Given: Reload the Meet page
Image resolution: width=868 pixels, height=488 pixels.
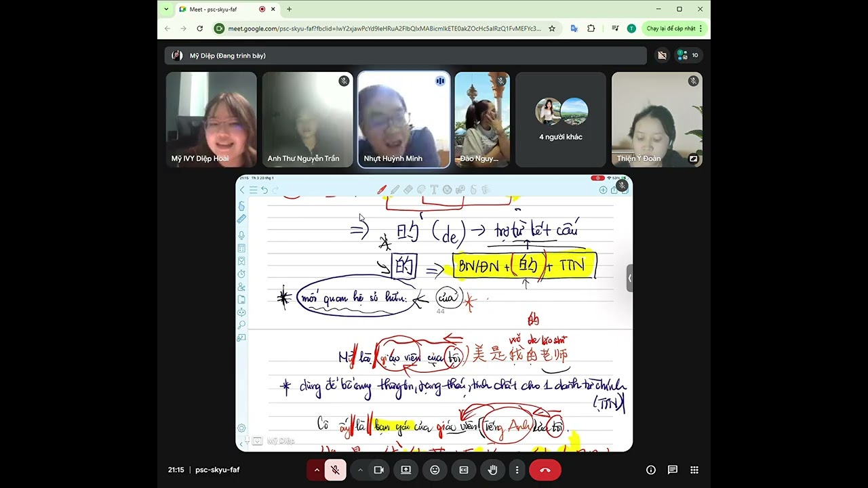Looking at the screenshot, I should [199, 28].
